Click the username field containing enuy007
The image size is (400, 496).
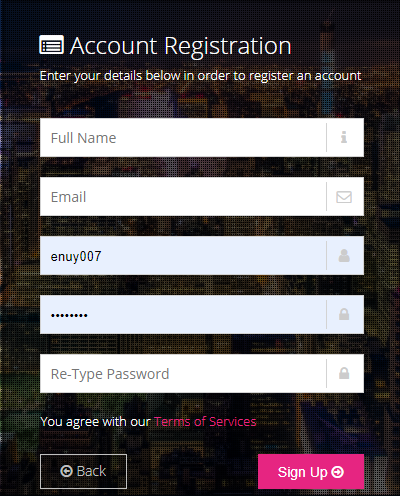click(183, 256)
